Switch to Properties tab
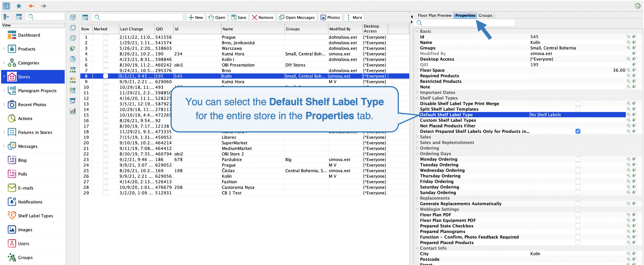Image resolution: width=644 pixels, height=265 pixels. 465,15
